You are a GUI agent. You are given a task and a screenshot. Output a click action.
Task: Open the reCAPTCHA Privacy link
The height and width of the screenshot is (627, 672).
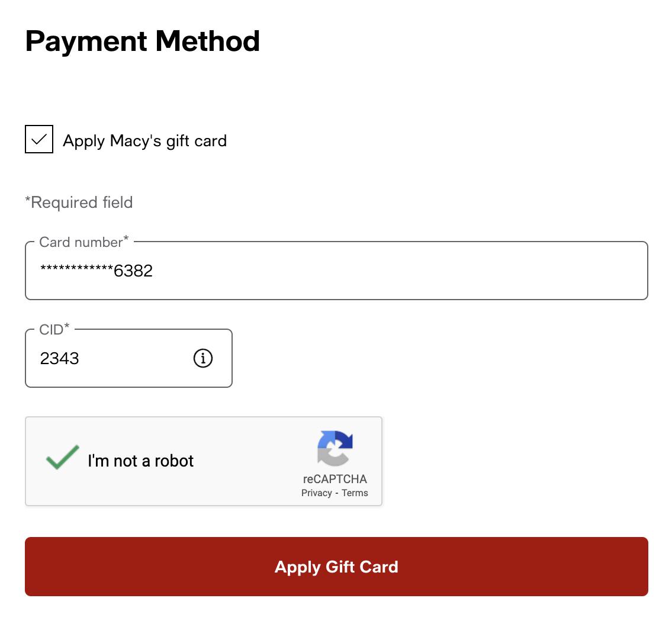click(316, 493)
